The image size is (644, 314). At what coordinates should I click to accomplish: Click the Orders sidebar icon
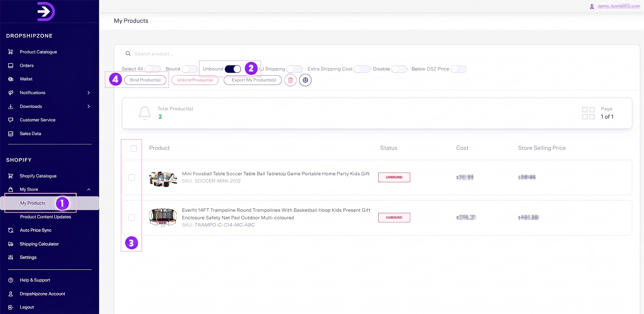point(10,65)
